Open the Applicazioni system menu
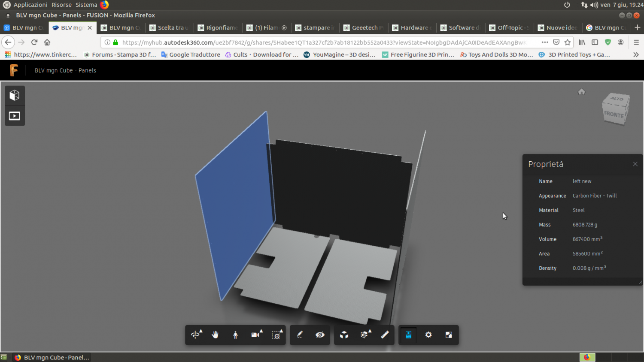Screen dimensions: 644x362 [x=30, y=5]
